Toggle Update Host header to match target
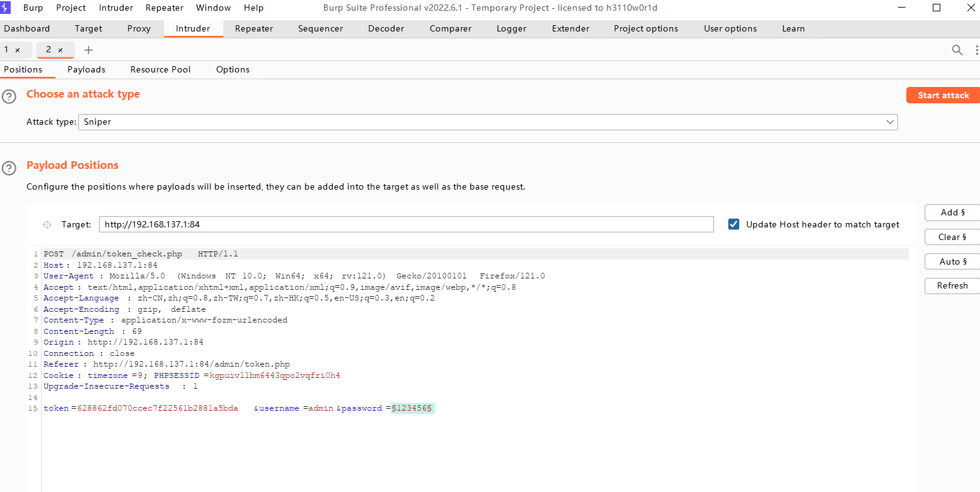This screenshot has height=492, width=980. click(x=734, y=224)
